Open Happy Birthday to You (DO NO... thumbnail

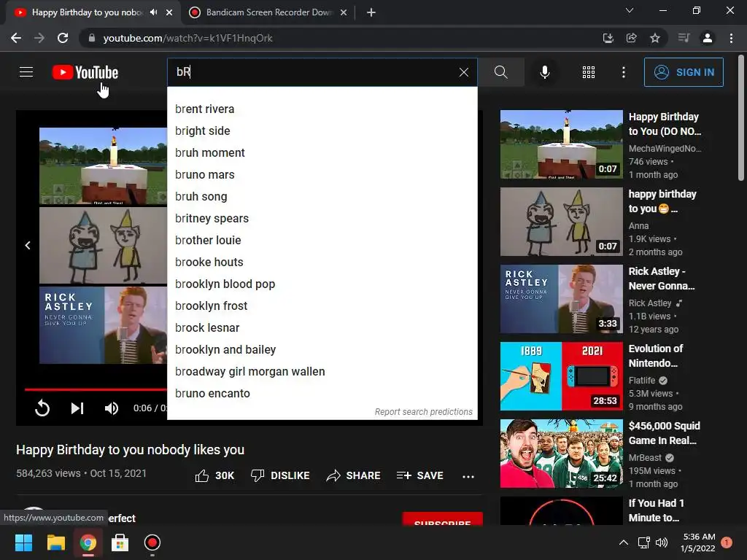click(561, 144)
